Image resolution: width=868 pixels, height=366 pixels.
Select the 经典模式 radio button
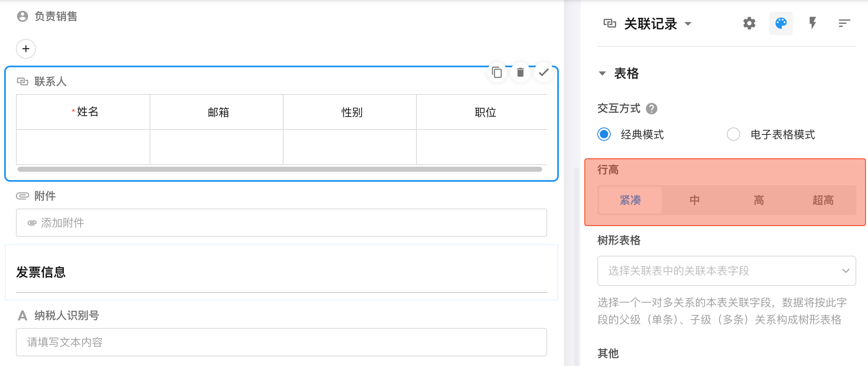tap(604, 135)
